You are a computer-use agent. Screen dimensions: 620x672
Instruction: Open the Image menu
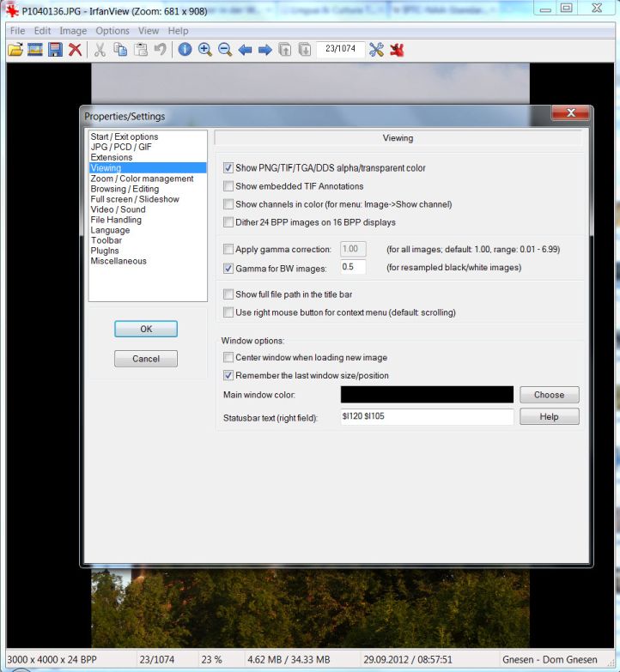(73, 31)
